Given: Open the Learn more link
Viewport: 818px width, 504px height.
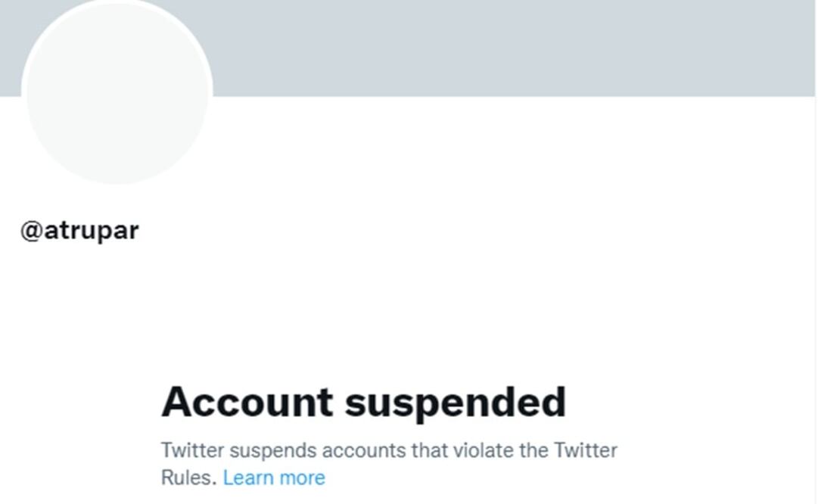Looking at the screenshot, I should tap(274, 478).
